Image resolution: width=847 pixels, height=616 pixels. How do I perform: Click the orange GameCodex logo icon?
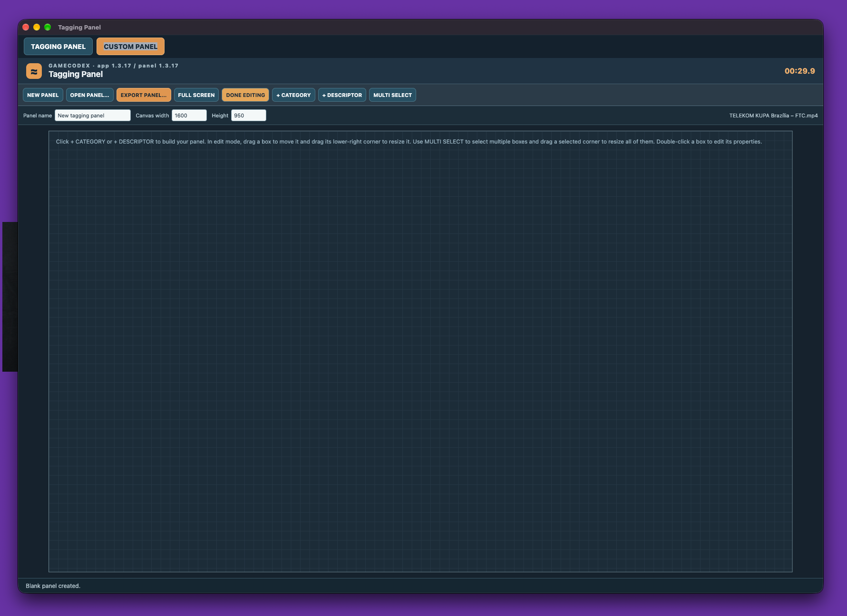[34, 71]
